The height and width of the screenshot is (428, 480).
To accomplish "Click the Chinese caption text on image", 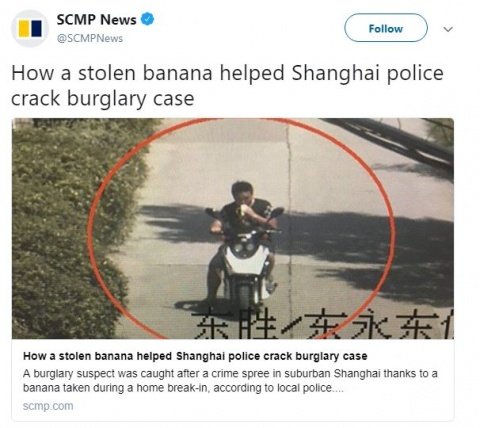I will point(323,323).
